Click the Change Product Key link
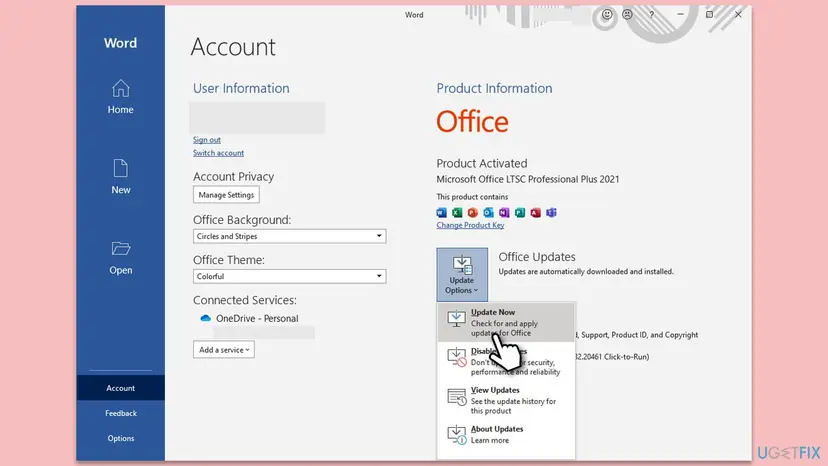 point(470,225)
